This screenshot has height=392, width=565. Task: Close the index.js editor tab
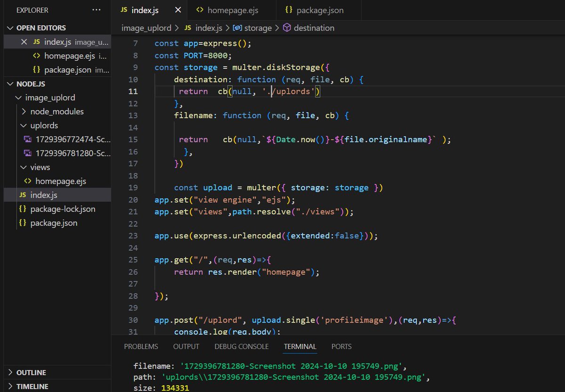pos(178,10)
